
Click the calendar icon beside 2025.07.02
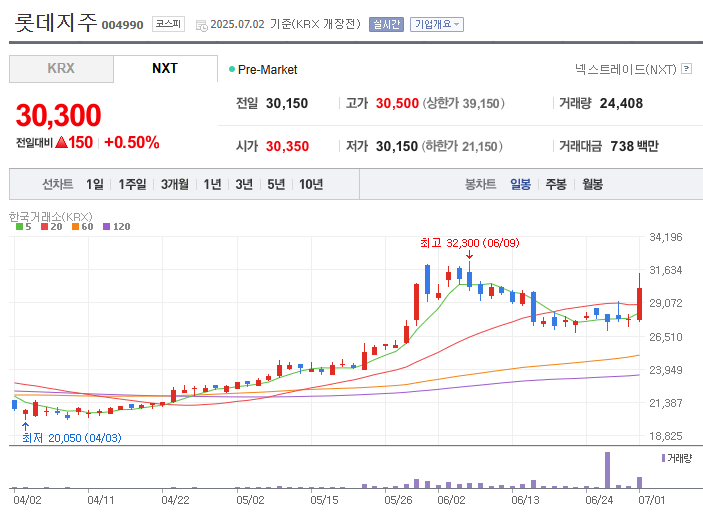click(202, 26)
